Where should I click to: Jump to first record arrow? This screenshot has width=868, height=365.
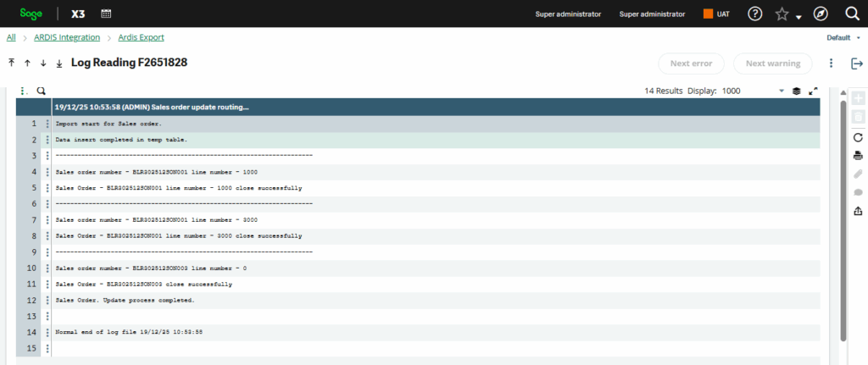tap(11, 64)
